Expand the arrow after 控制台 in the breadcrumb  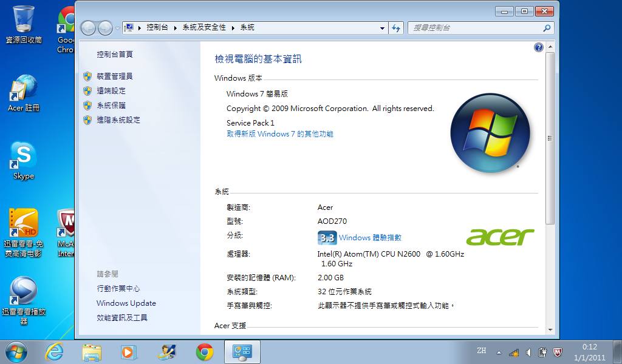coord(176,28)
